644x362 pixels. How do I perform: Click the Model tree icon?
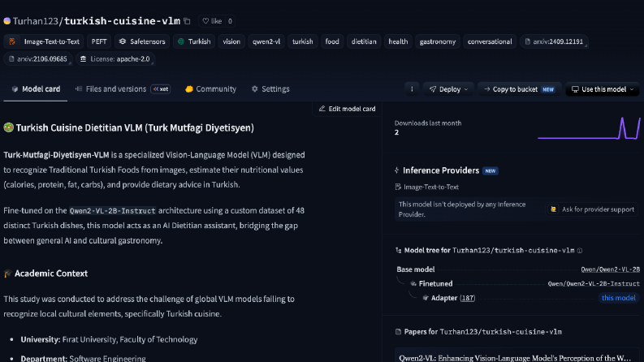coord(398,250)
